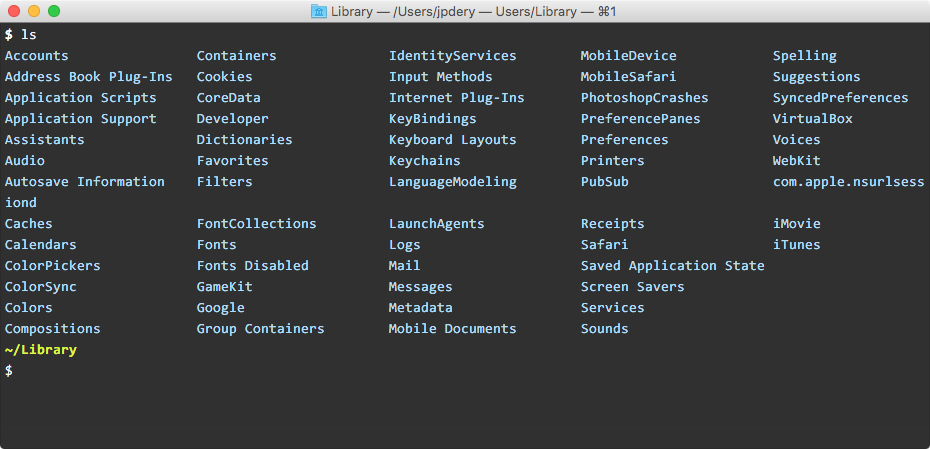This screenshot has height=449, width=930.
Task: Click the 'iTunes' directory name
Action: tap(796, 244)
